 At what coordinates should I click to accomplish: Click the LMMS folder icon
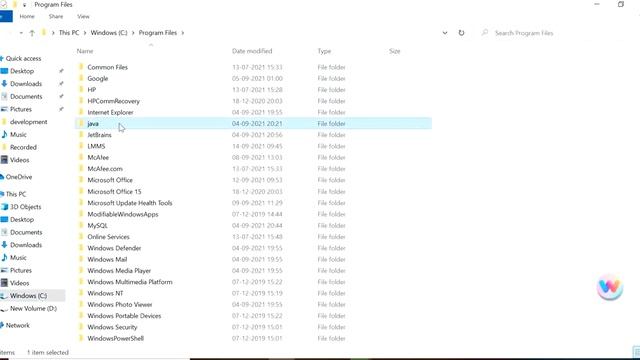click(x=81, y=146)
